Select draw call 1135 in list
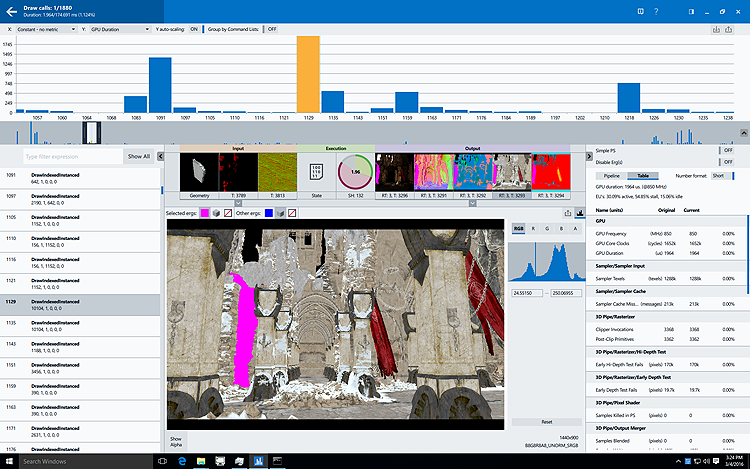Image resolution: width=750 pixels, height=469 pixels. [x=80, y=326]
